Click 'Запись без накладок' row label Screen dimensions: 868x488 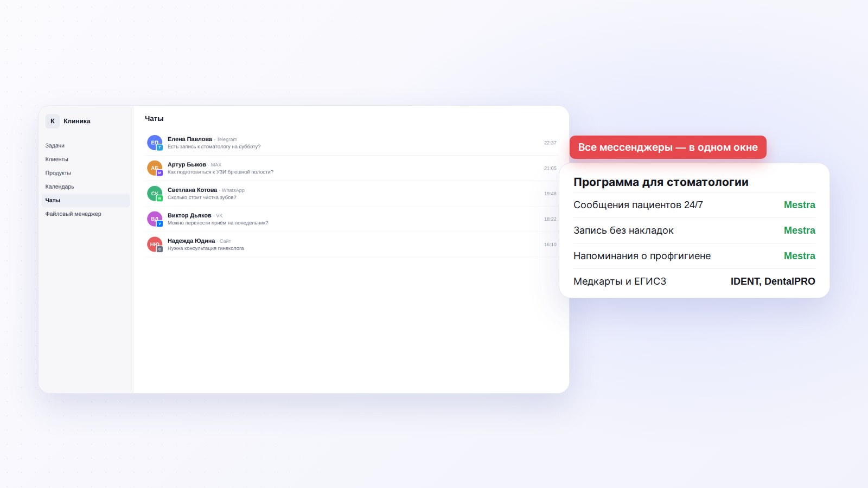(623, 230)
